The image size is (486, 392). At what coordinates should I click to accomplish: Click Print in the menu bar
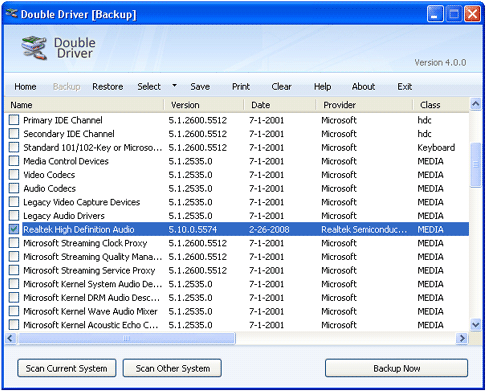[241, 87]
